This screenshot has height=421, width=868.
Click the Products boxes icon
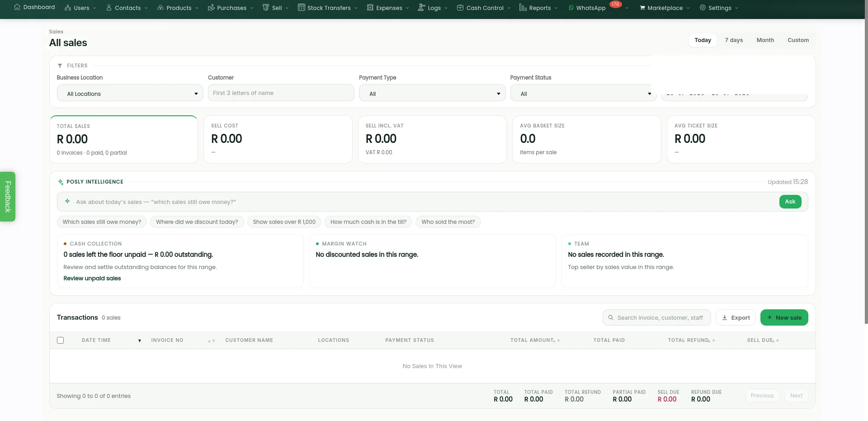pyautogui.click(x=160, y=8)
